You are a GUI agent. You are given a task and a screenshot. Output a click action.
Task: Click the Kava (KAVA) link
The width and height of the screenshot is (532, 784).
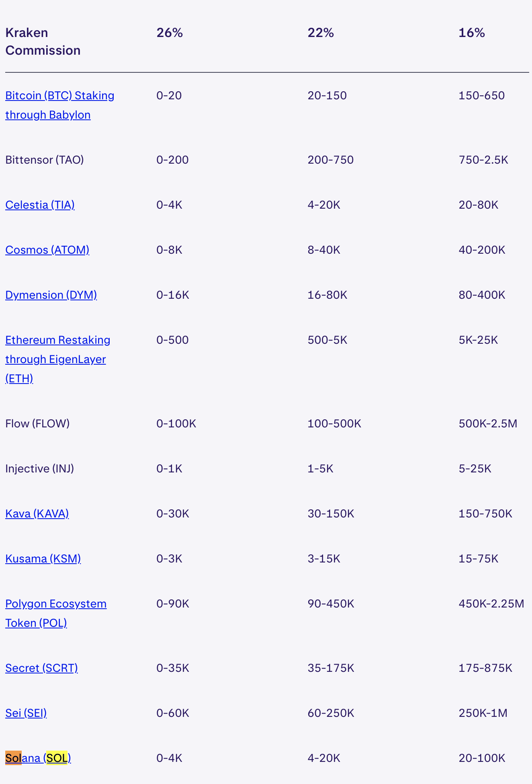(37, 514)
